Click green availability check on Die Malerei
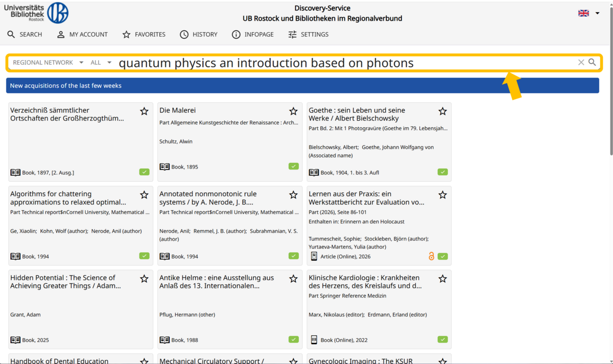 pos(293,166)
